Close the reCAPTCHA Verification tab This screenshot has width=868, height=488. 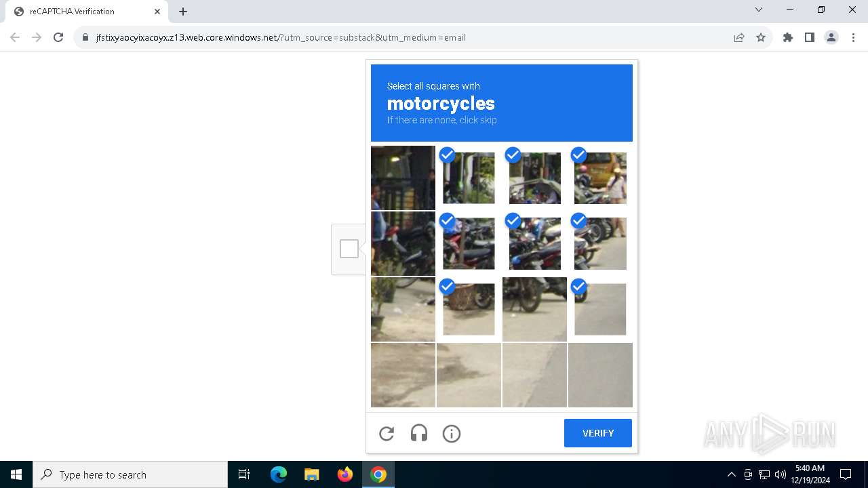pyautogui.click(x=157, y=12)
